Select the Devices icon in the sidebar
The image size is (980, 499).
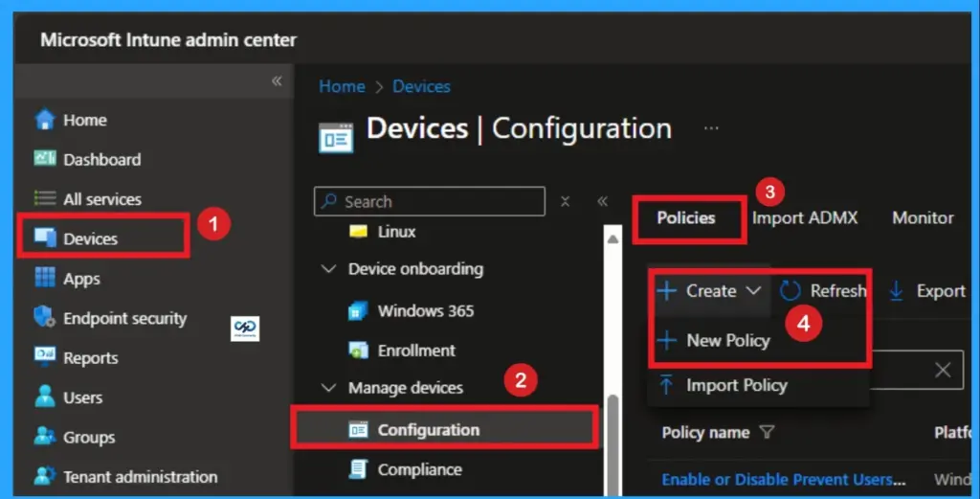45,238
